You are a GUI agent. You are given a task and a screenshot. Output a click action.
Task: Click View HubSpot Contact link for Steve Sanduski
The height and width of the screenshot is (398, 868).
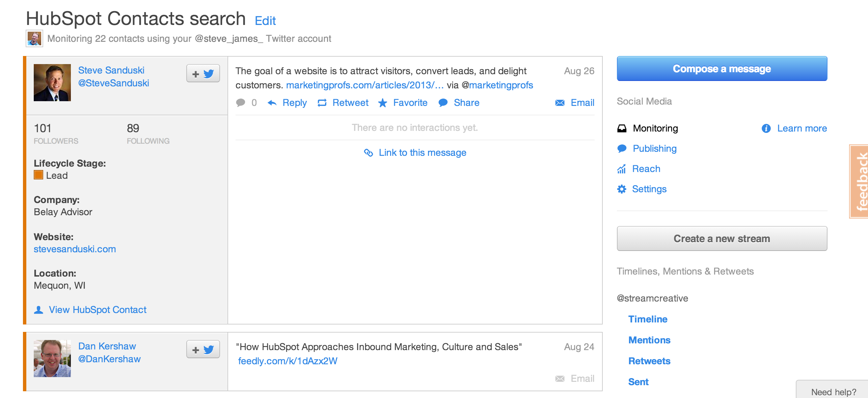pyautogui.click(x=98, y=309)
